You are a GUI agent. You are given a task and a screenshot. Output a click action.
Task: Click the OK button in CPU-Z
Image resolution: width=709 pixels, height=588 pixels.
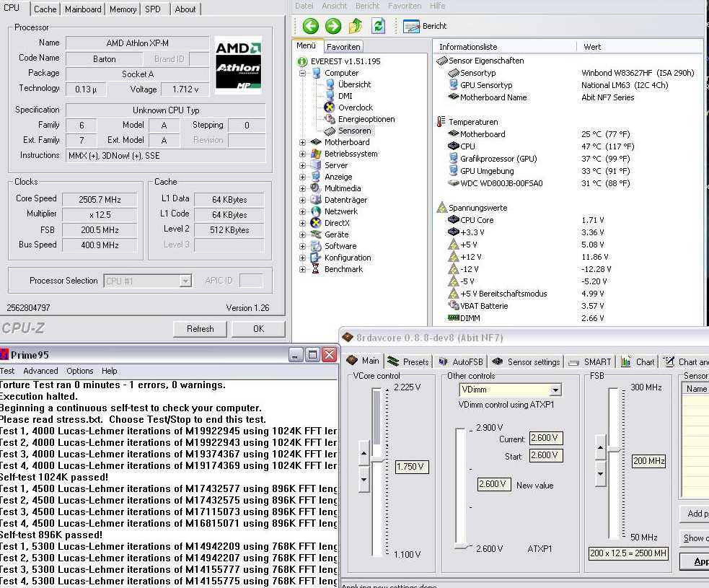(x=258, y=329)
